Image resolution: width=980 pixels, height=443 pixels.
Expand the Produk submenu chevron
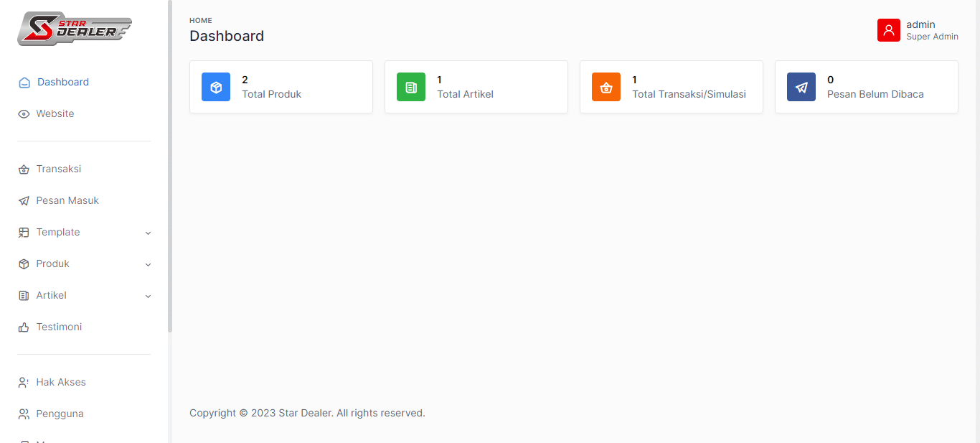click(149, 264)
